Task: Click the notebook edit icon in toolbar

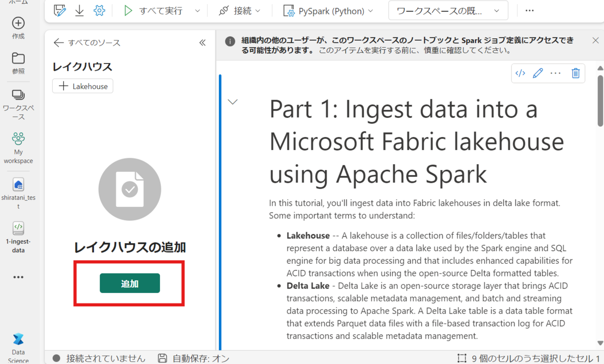Action: pos(60,11)
